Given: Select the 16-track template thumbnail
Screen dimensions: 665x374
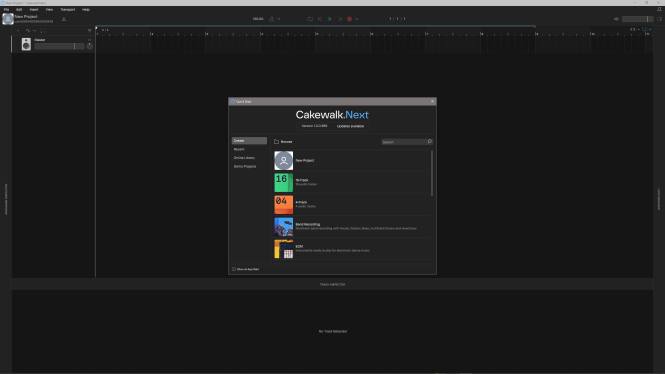Looking at the screenshot, I should click(284, 182).
